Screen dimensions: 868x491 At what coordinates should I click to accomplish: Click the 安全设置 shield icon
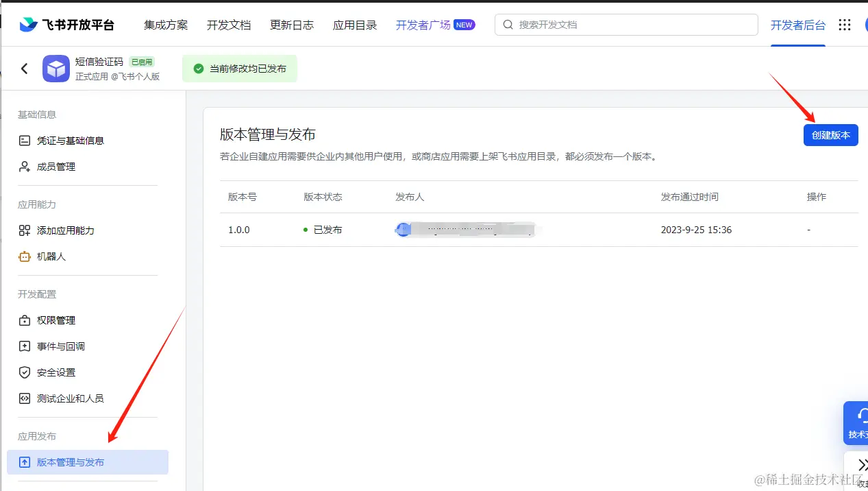click(x=25, y=372)
